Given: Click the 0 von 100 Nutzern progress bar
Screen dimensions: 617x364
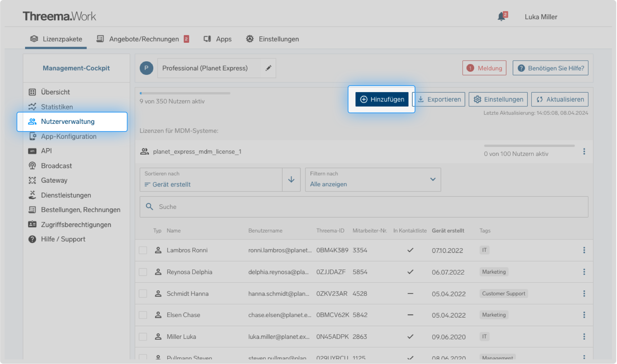Looking at the screenshot, I should pos(529,146).
